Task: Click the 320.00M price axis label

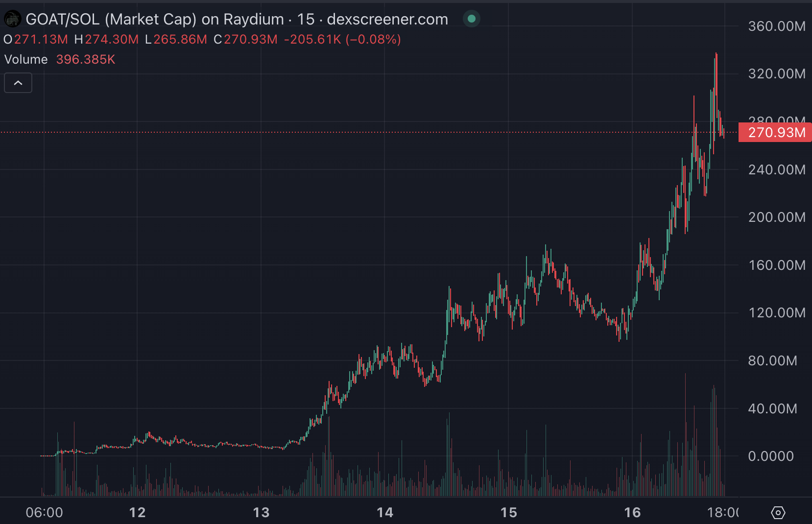Action: coord(776,73)
